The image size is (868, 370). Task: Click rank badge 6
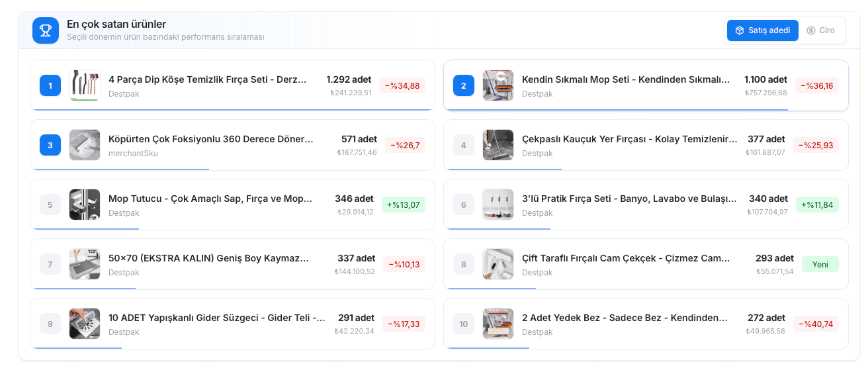[x=464, y=205]
